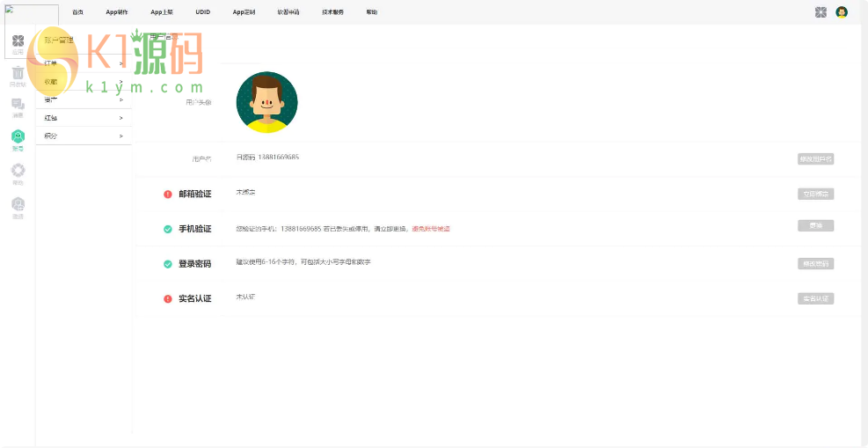Click the large user profile avatar picture
868x448 pixels.
point(266,102)
